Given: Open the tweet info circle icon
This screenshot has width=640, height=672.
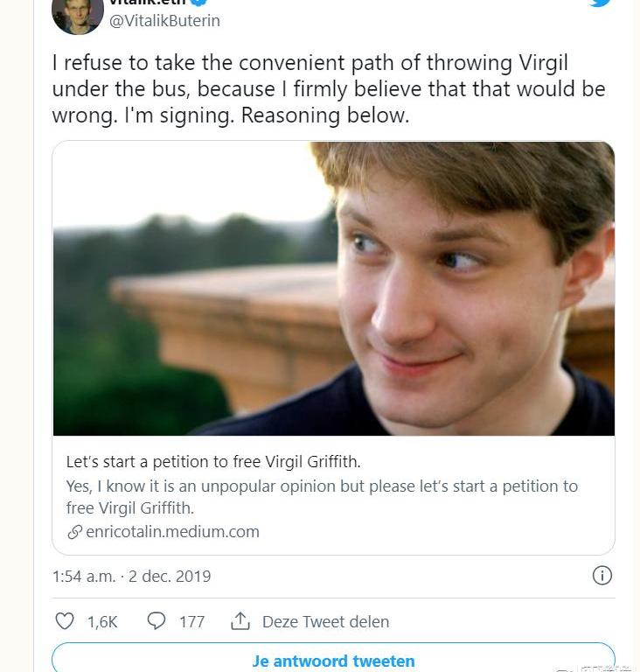Looking at the screenshot, I should click(x=602, y=575).
